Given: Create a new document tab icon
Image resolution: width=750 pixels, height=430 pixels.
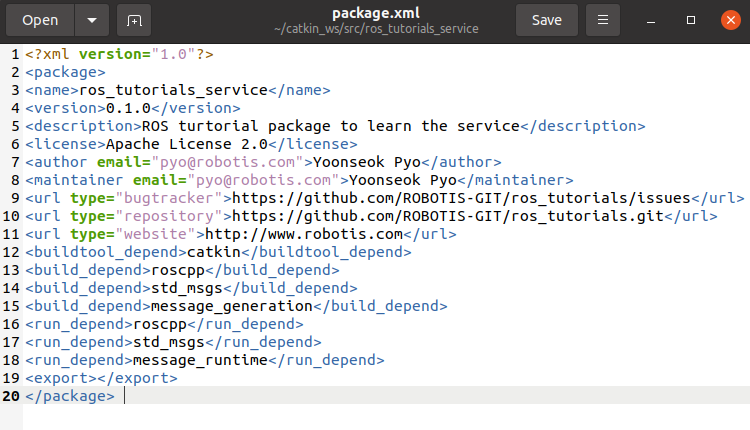Looking at the screenshot, I should coord(134,20).
